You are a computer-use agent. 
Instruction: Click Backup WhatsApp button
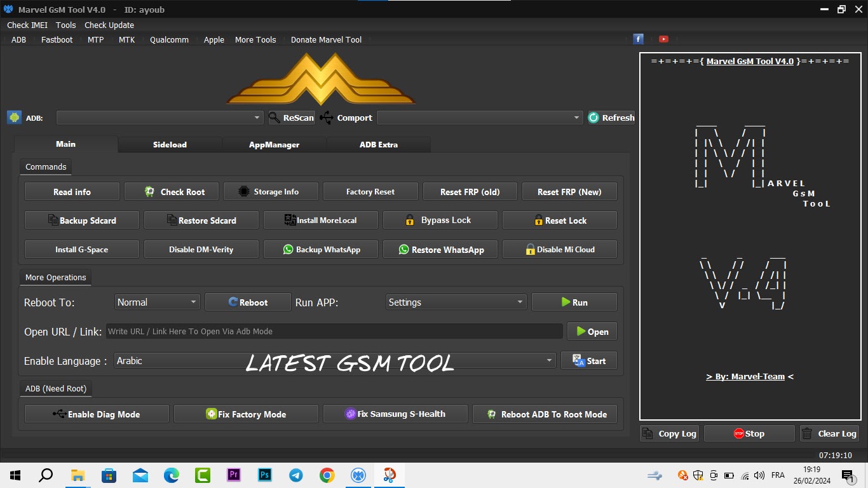pyautogui.click(x=321, y=250)
